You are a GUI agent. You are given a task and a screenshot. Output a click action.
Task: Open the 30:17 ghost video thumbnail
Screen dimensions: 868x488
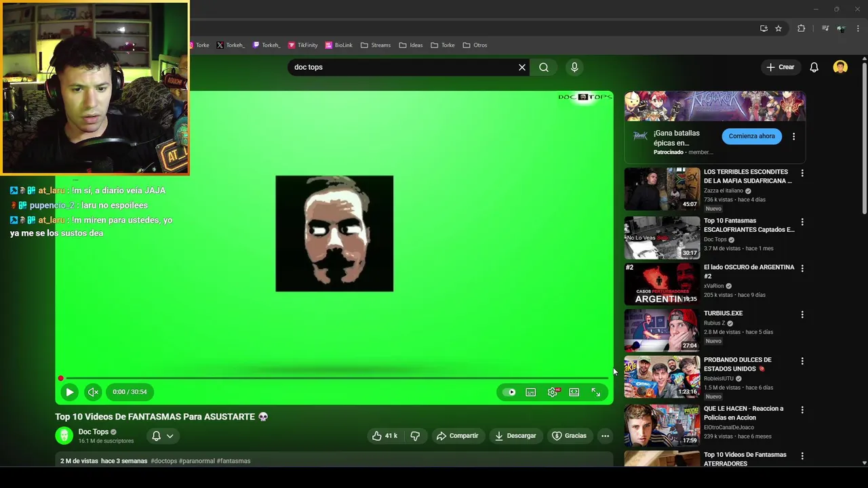(662, 238)
